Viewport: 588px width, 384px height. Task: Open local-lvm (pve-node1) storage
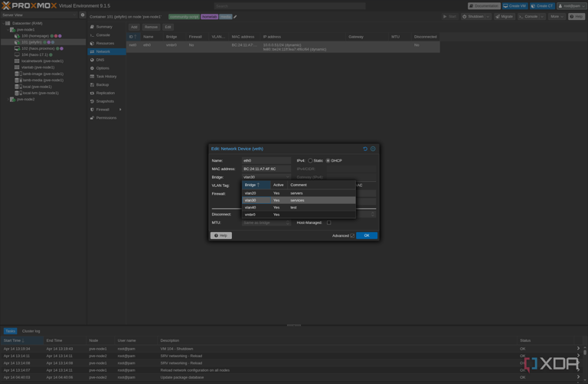pyautogui.click(x=41, y=93)
